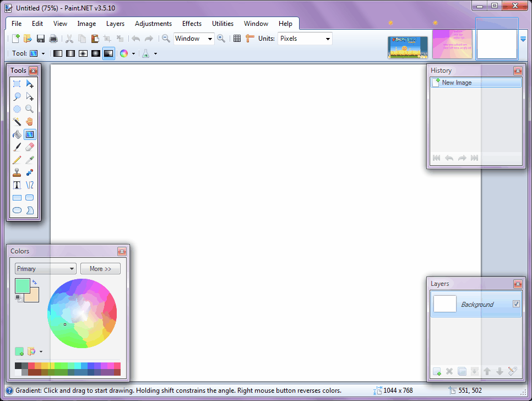Image resolution: width=532 pixels, height=401 pixels.
Task: Click the More >> button in Colors
Action: click(100, 269)
